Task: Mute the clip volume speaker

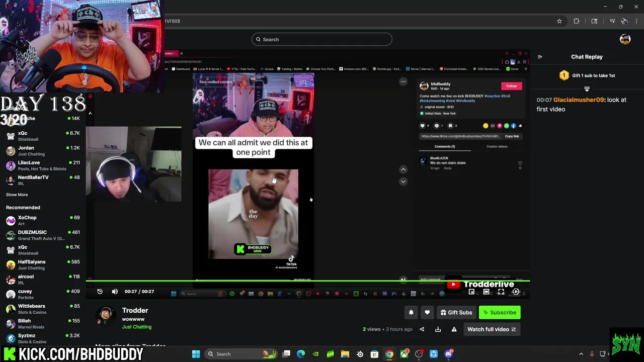Action: click(x=115, y=292)
